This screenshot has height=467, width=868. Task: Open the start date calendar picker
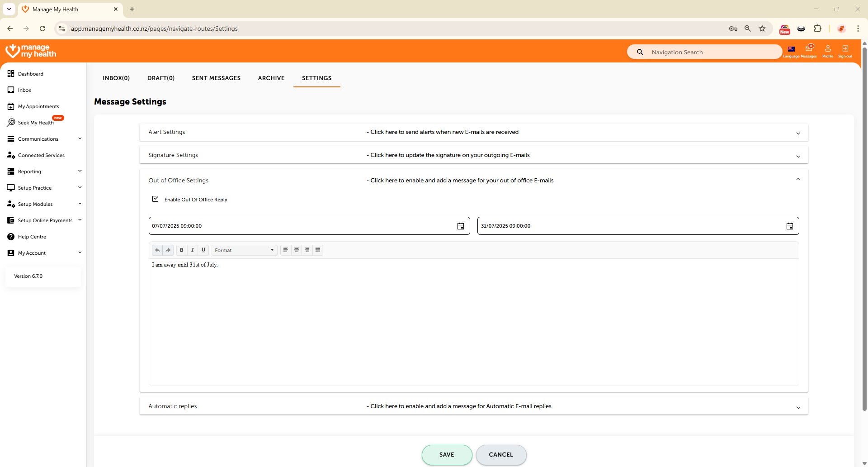(460, 226)
